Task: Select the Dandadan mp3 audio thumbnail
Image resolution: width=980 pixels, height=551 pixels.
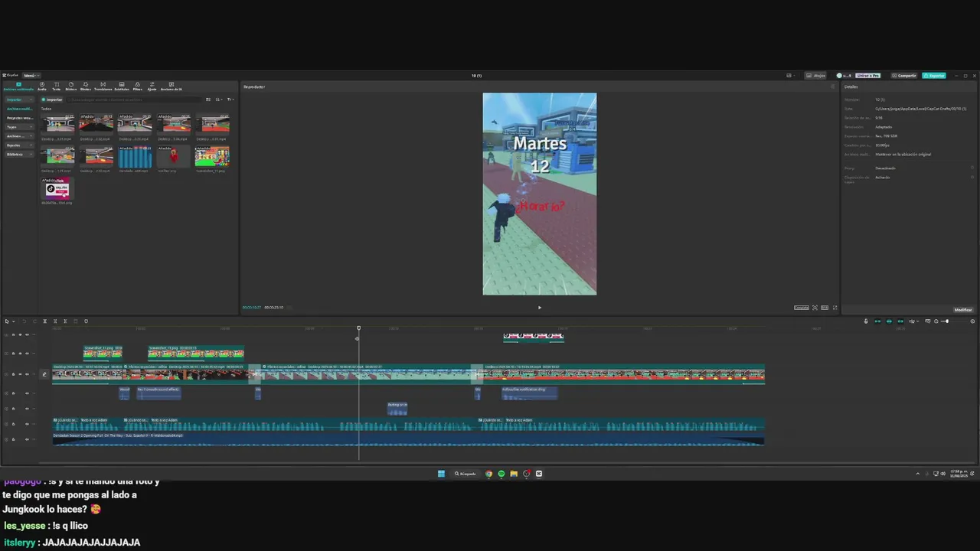Action: [x=135, y=156]
